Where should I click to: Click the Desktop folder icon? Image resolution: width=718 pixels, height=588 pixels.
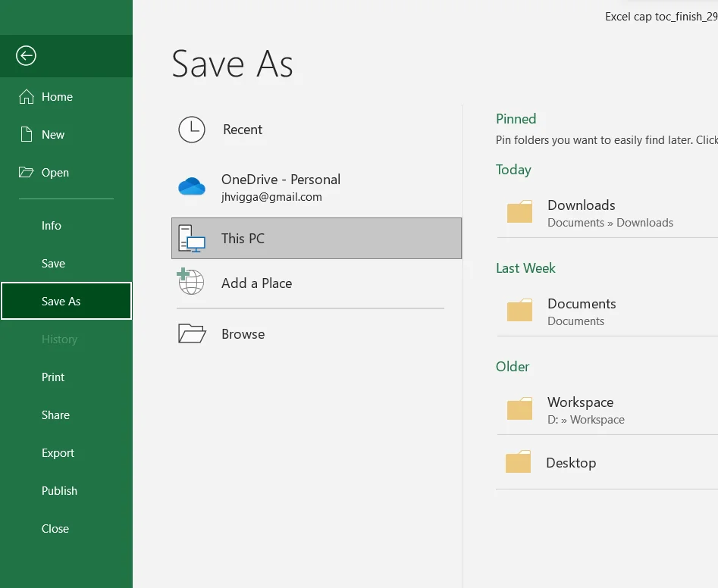pyautogui.click(x=519, y=461)
